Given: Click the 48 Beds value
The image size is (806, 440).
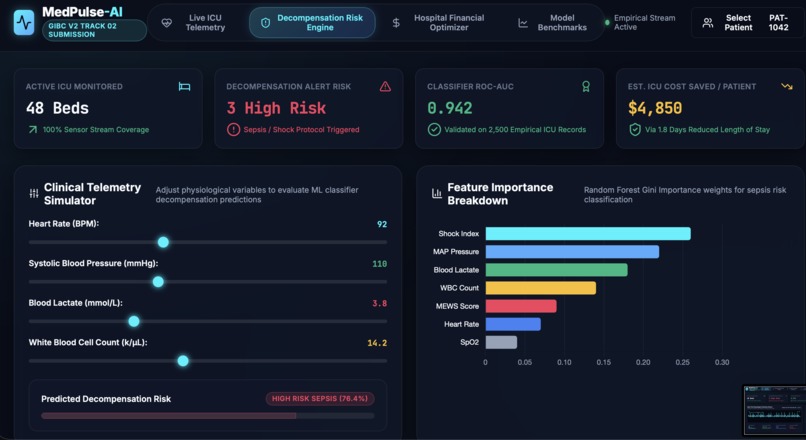Looking at the screenshot, I should (57, 108).
